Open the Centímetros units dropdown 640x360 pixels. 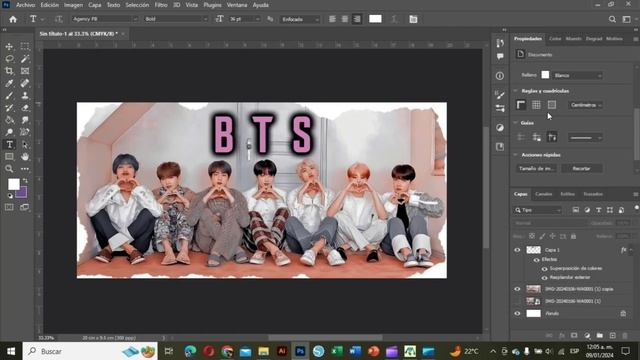click(586, 105)
